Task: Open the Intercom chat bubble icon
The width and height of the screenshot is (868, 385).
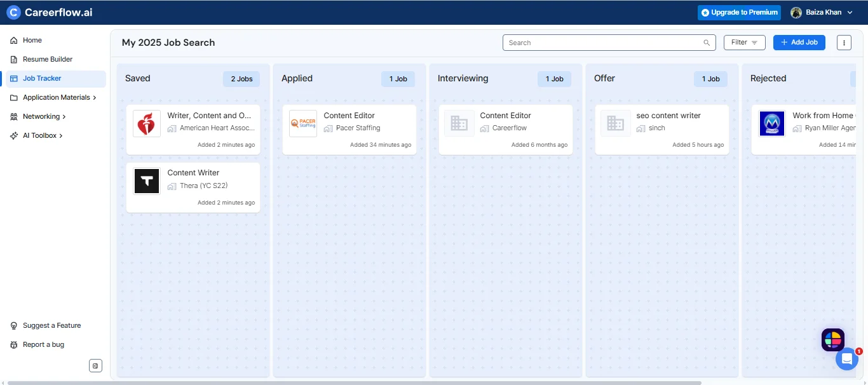Action: [x=847, y=359]
